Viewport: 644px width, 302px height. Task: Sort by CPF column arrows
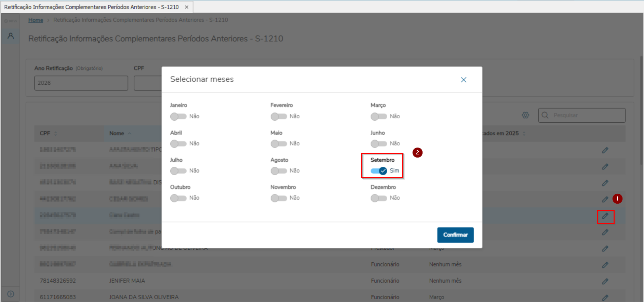tap(56, 134)
